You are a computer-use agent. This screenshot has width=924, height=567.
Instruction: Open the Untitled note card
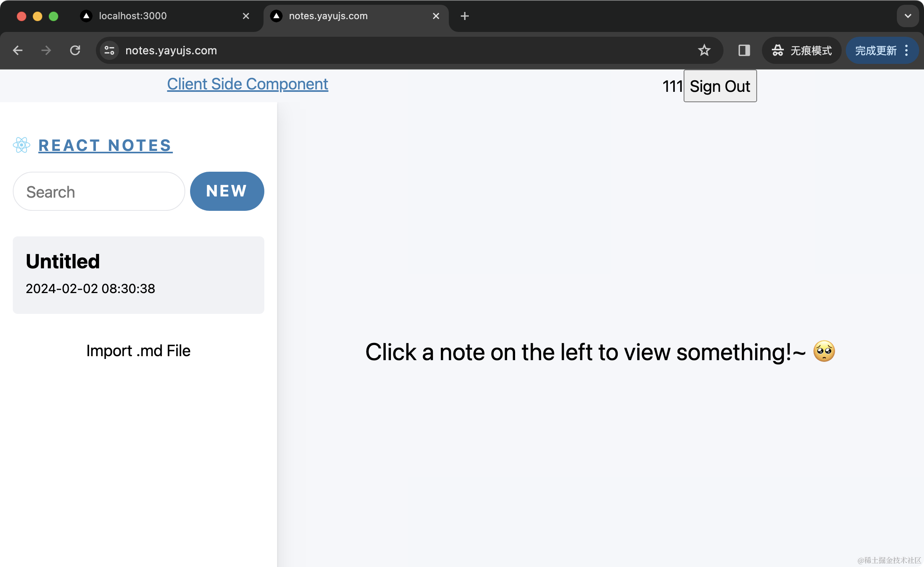138,275
